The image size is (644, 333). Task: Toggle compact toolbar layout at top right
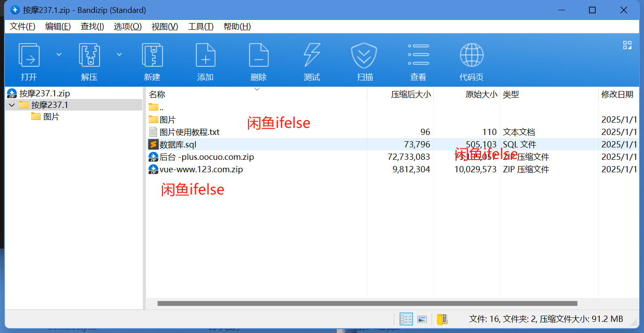pyautogui.click(x=627, y=45)
